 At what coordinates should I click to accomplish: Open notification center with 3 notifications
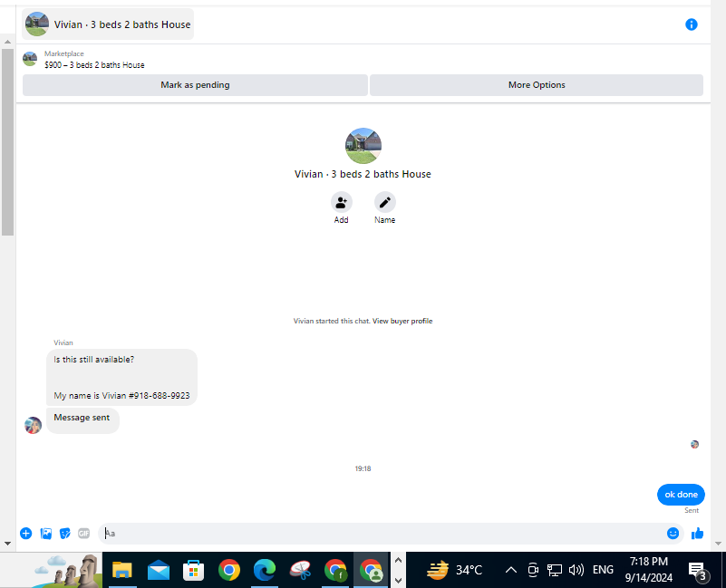(x=698, y=572)
